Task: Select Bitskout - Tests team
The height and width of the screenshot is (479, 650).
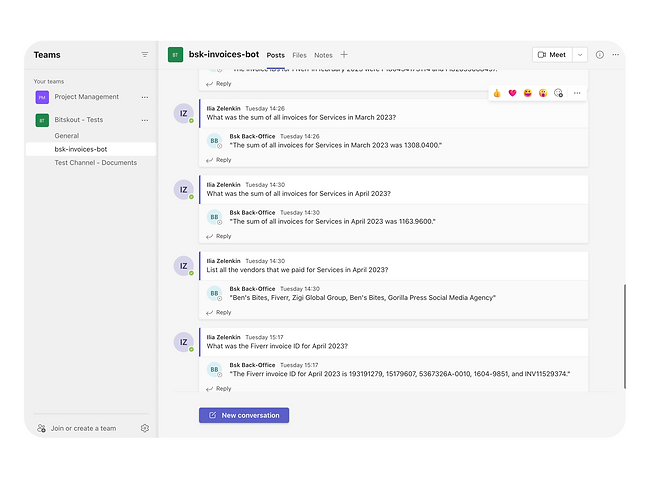Action: click(79, 120)
